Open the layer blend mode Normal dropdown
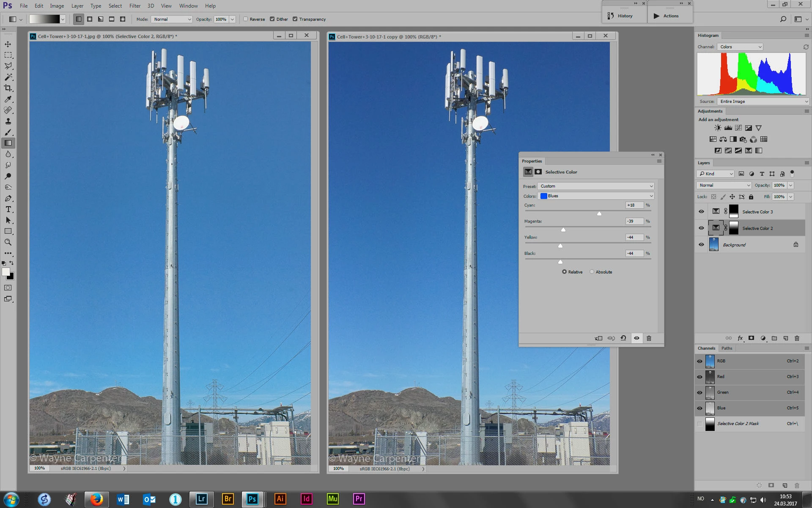 pos(724,185)
